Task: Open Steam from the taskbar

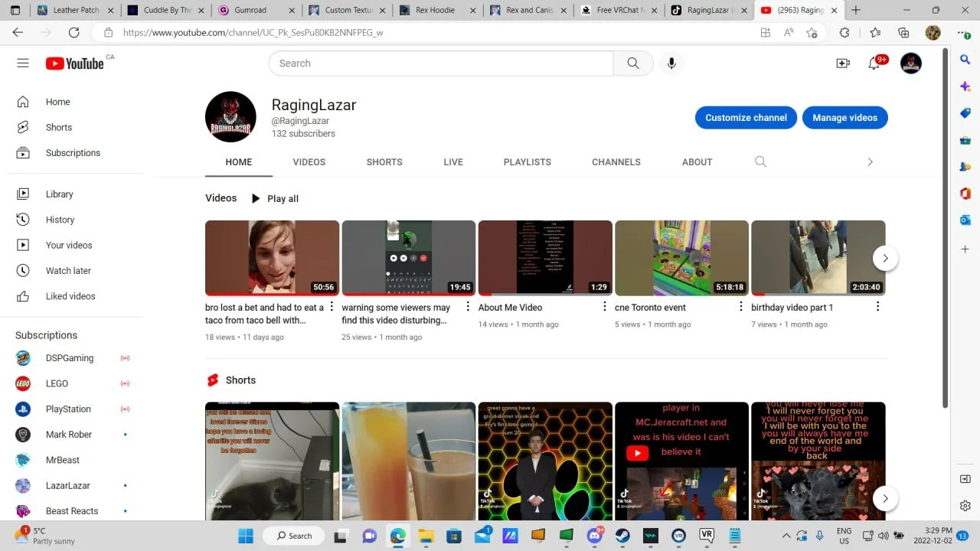Action: (x=622, y=536)
